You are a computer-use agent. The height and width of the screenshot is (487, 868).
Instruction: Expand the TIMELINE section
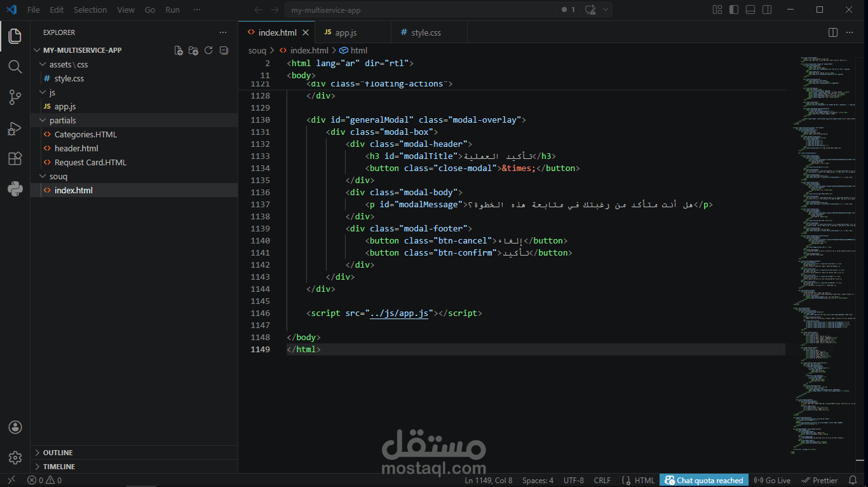(x=134, y=467)
